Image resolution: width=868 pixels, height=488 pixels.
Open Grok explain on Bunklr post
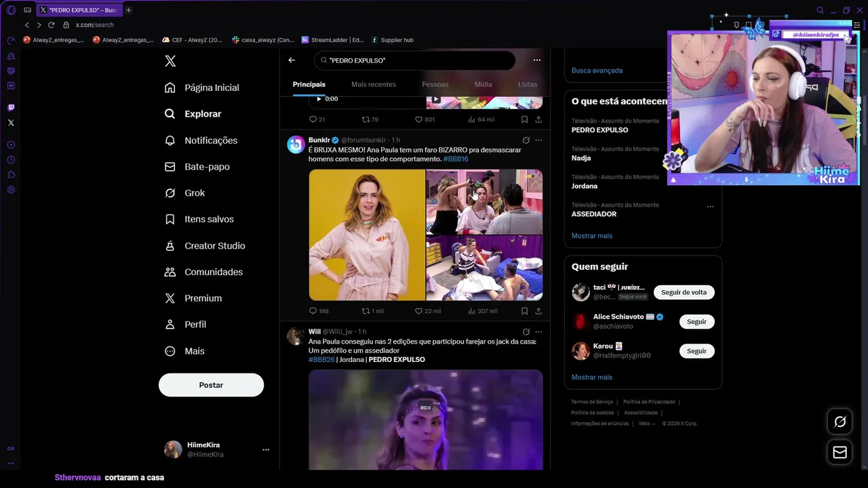526,140
